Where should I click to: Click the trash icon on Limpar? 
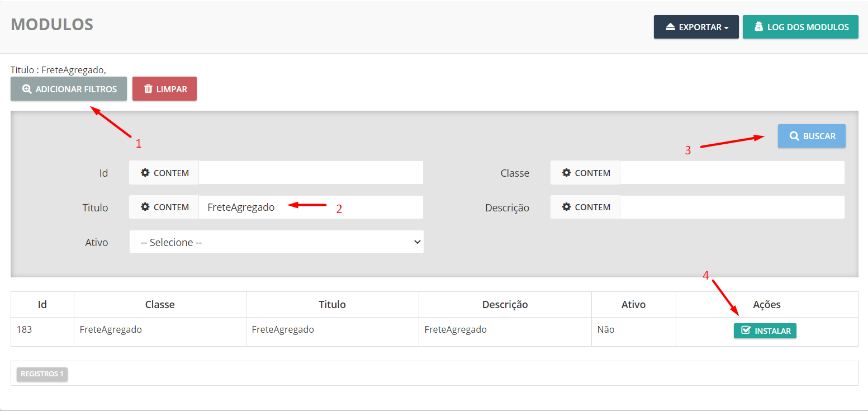pos(148,89)
